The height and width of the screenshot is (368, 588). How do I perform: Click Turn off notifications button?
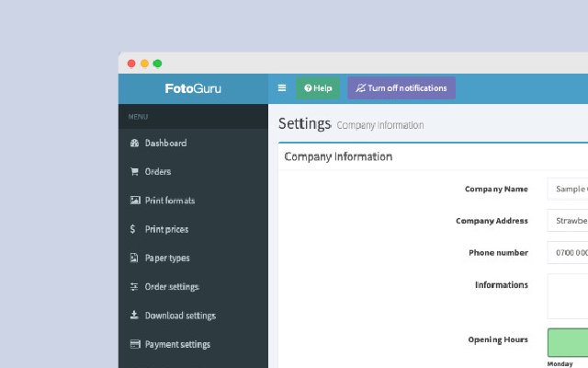[x=401, y=88]
